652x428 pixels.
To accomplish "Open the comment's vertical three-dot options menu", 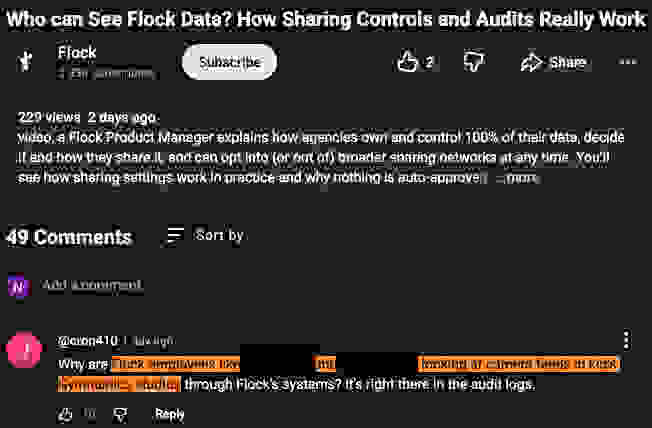I will (626, 340).
